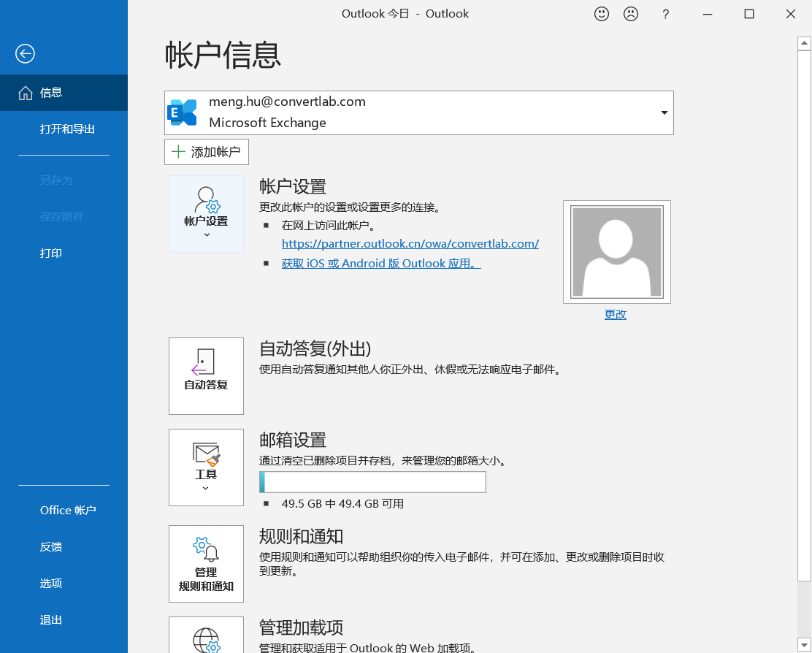Click the smiley face feedback icon

pyautogui.click(x=601, y=14)
